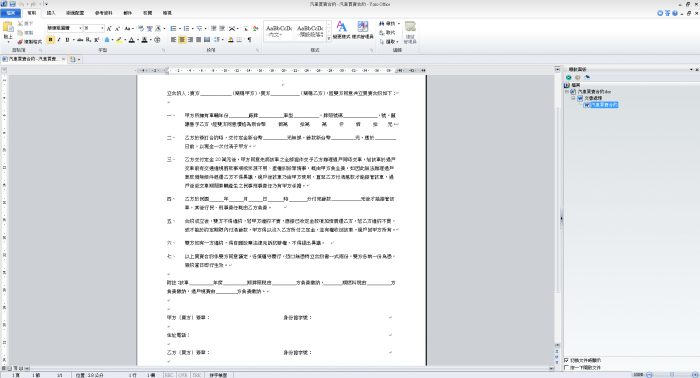This screenshot has height=378, width=700.
Task: Switch to the References ribbon tab
Action: click(x=104, y=13)
